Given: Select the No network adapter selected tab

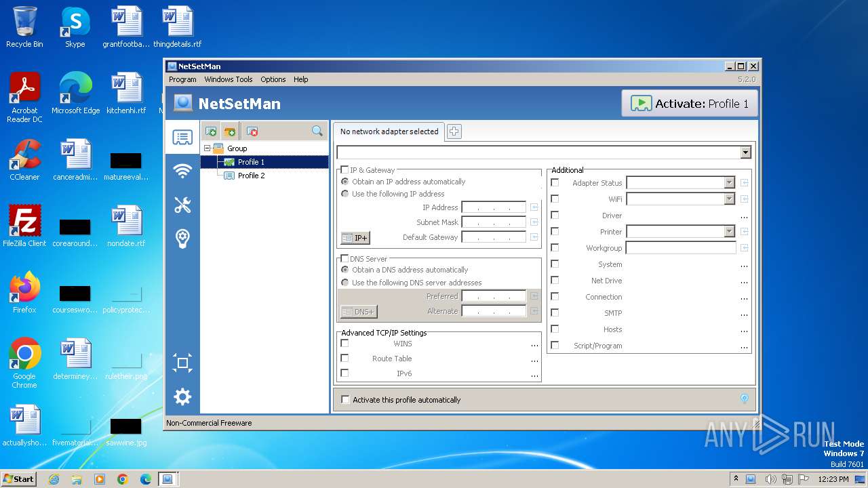Looking at the screenshot, I should (389, 131).
